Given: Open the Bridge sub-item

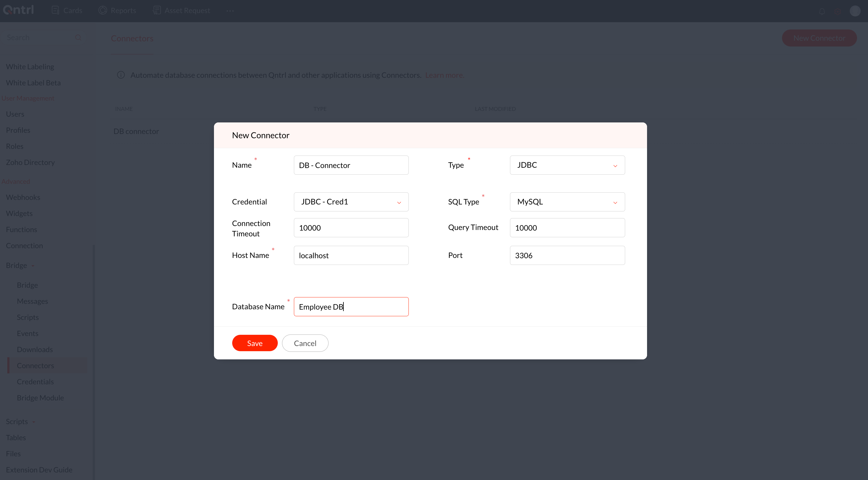Looking at the screenshot, I should coord(27,285).
